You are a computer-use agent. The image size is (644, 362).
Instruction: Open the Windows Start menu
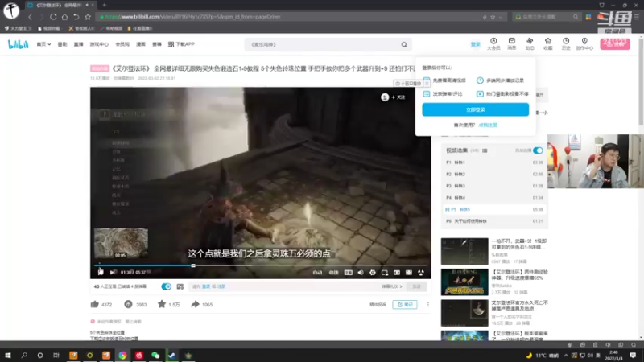[x=8, y=355]
